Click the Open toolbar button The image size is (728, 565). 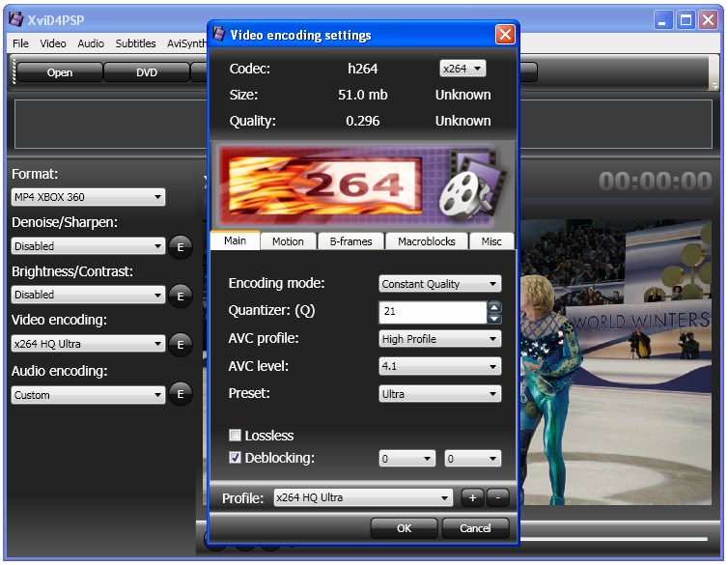click(x=60, y=72)
